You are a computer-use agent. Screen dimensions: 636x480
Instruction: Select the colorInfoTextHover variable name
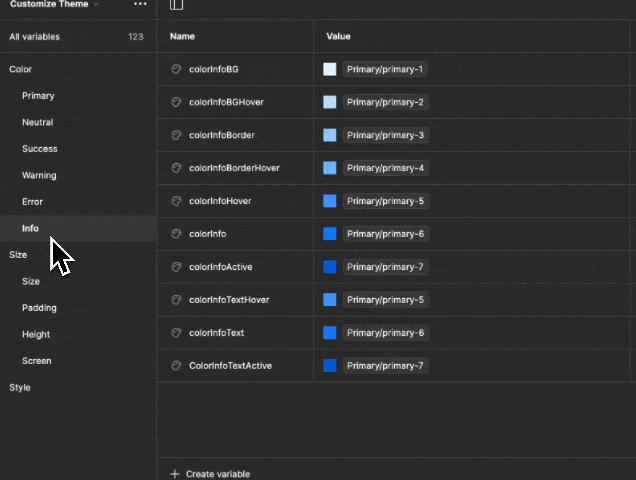(229, 300)
